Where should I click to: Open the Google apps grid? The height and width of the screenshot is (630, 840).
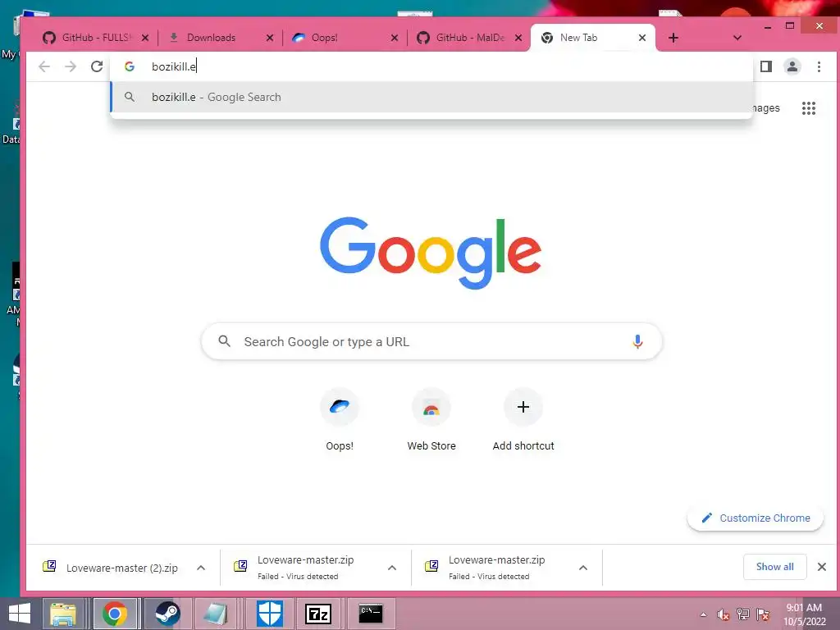tap(808, 108)
